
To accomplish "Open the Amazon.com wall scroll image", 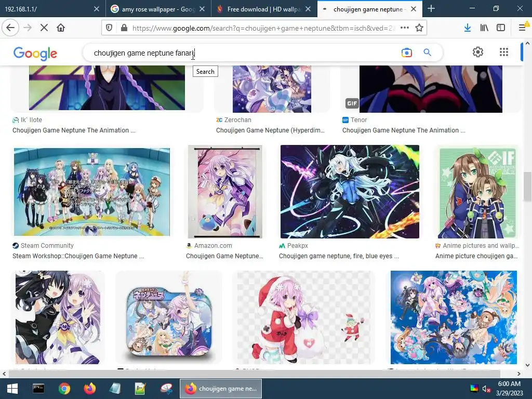I will 225,192.
